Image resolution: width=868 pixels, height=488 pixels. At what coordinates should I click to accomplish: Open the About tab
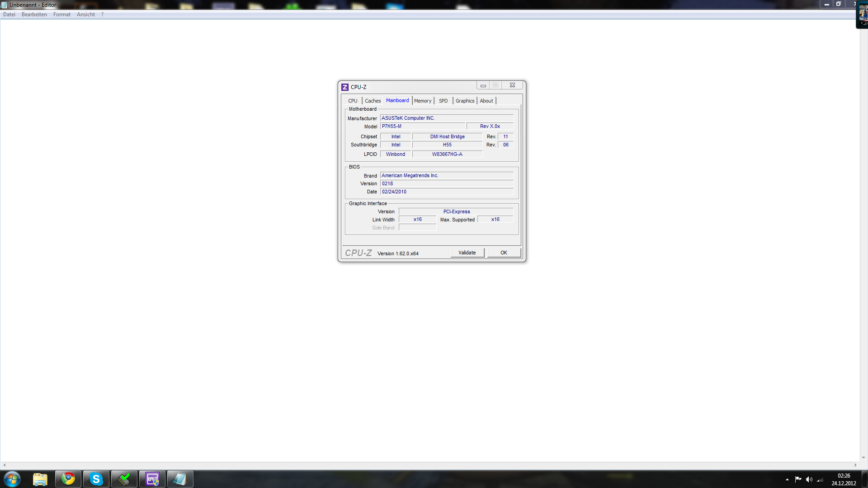(486, 101)
